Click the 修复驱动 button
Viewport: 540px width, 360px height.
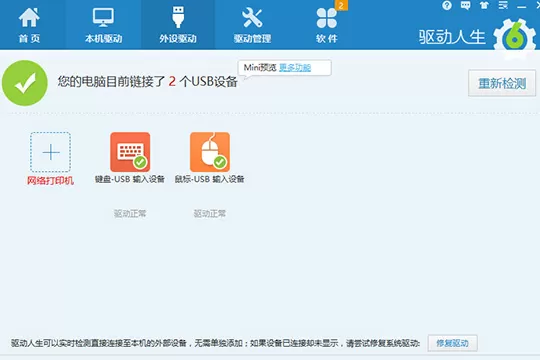click(x=453, y=343)
